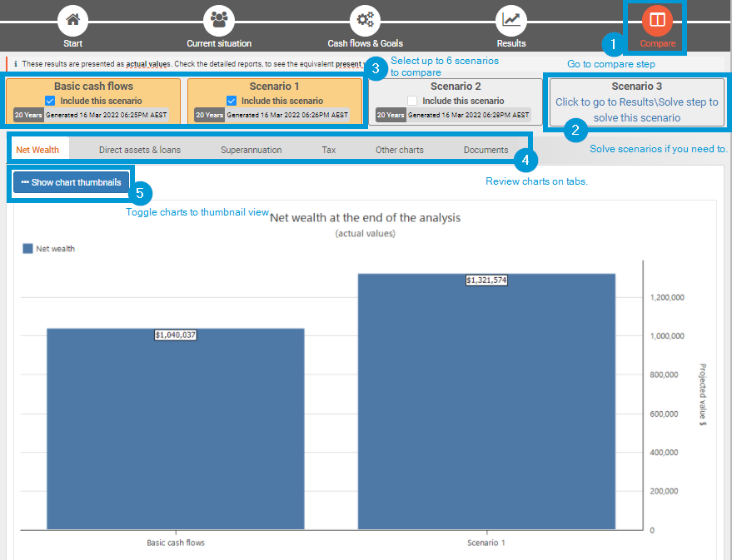Enable Include this scenario for Scenario 2
The height and width of the screenshot is (560, 732).
pos(412,101)
